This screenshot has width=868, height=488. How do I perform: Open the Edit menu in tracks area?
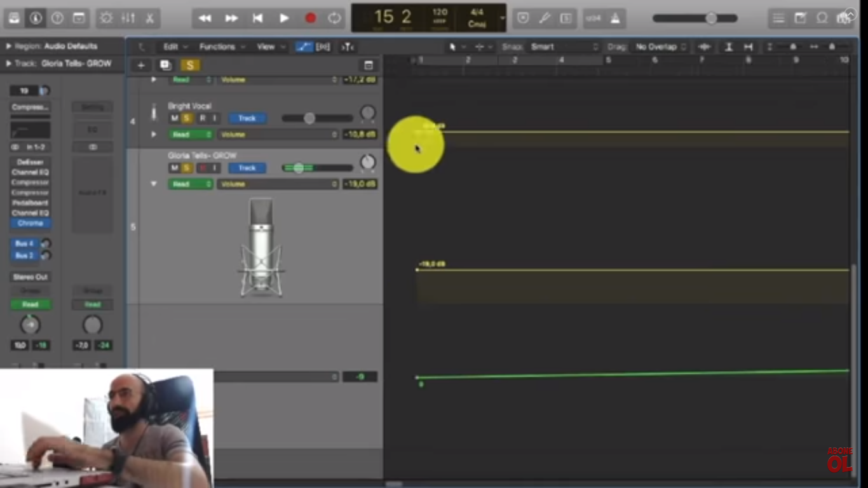pos(175,47)
